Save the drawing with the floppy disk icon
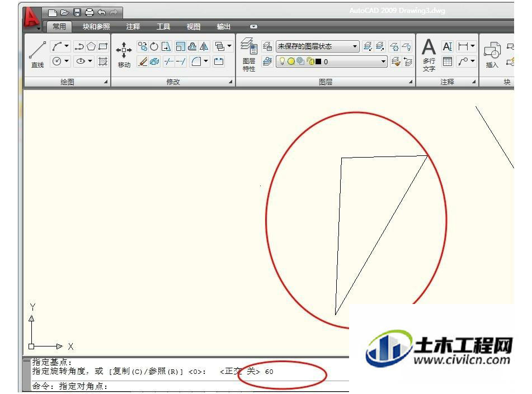Image resolution: width=532 pixels, height=394 pixels. (77, 13)
